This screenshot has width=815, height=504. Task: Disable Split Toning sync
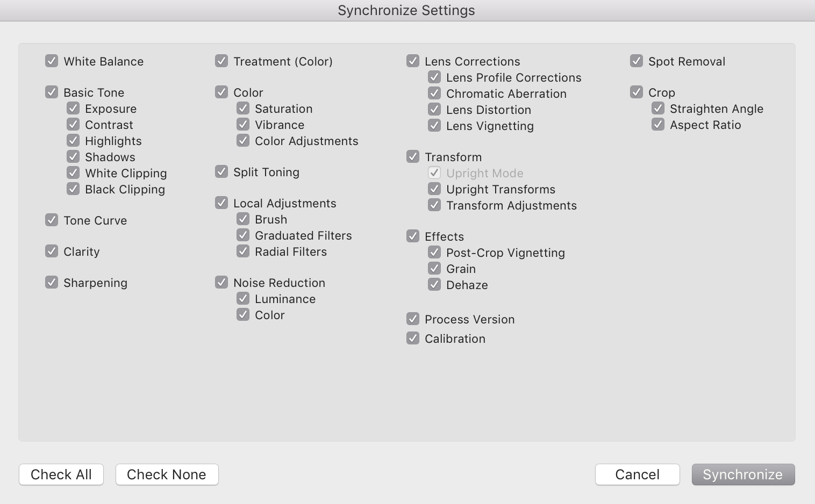221,171
